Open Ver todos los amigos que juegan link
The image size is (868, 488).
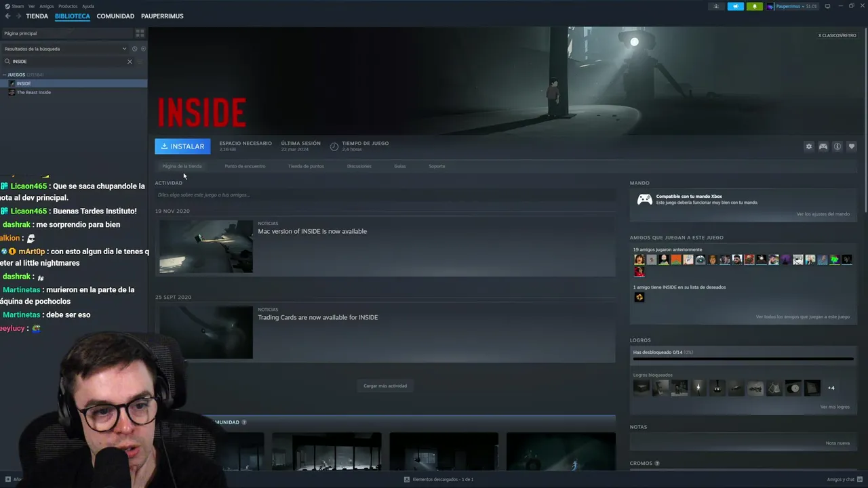(x=803, y=317)
